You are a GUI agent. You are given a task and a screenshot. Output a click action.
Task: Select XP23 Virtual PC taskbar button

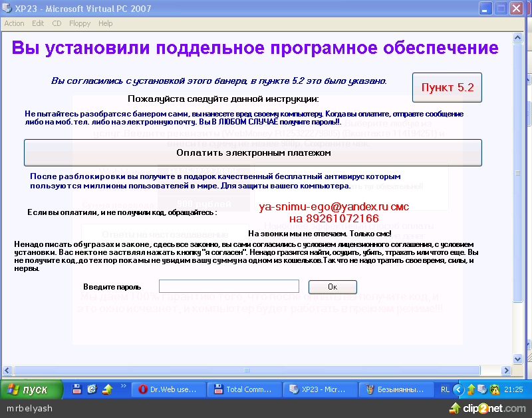(x=321, y=389)
